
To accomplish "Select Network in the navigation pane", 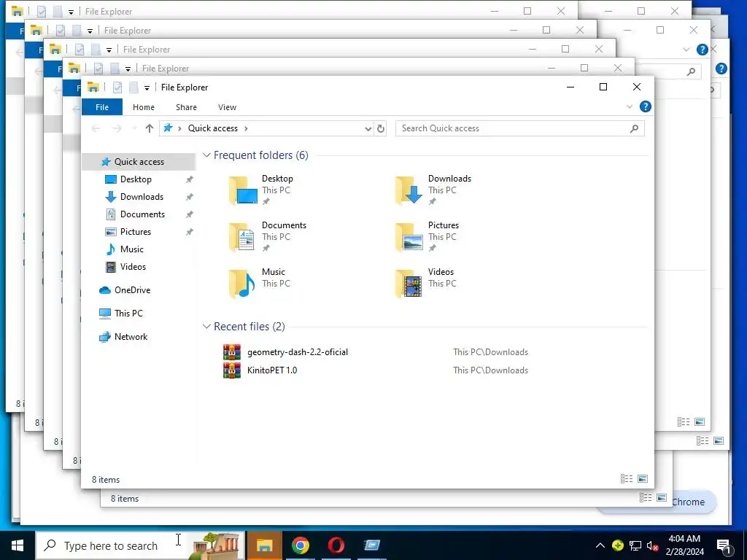I will (x=131, y=337).
